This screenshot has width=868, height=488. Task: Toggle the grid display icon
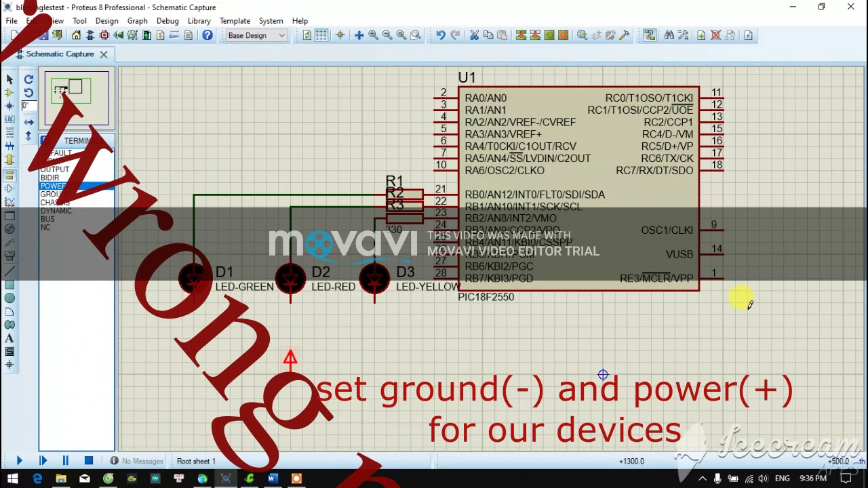coord(321,35)
